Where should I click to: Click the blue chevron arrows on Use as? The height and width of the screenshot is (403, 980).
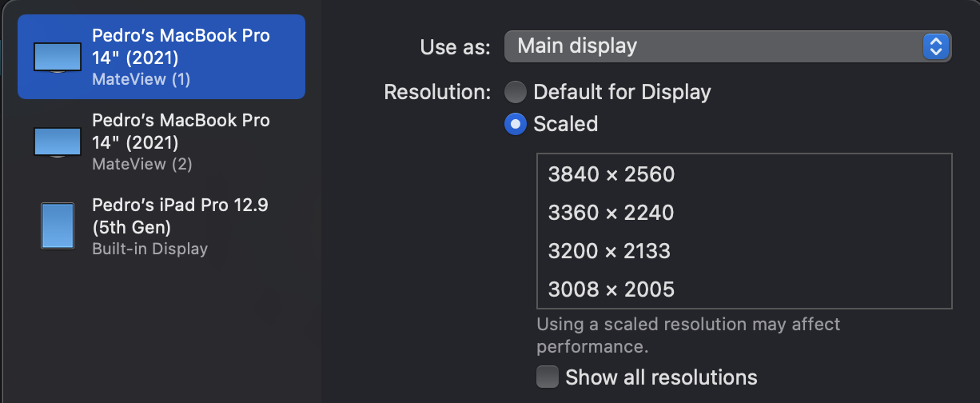point(934,46)
